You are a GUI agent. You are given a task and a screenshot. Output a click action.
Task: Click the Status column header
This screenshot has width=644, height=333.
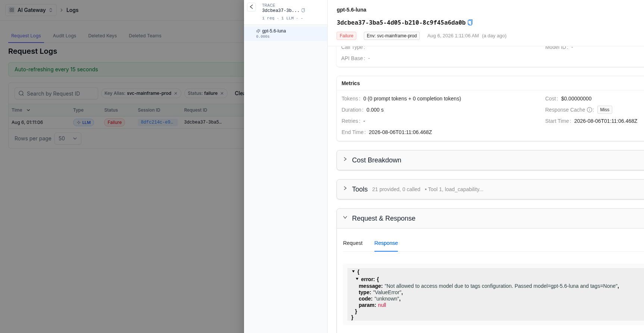111,110
